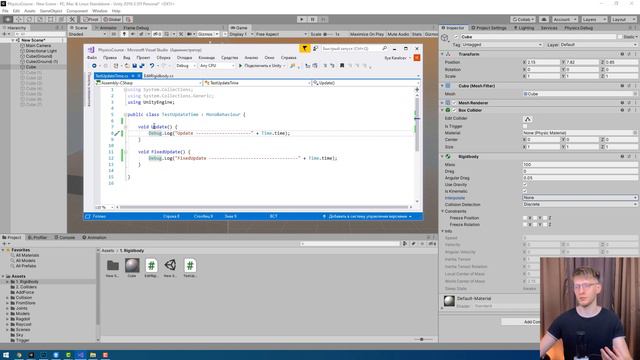Select the TestUpdateTime script asset icon

click(190, 266)
